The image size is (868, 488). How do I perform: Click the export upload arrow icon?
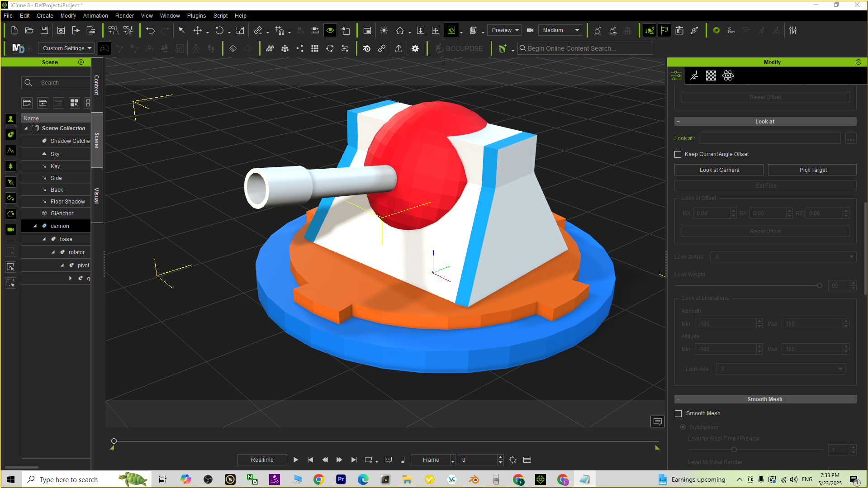point(398,48)
